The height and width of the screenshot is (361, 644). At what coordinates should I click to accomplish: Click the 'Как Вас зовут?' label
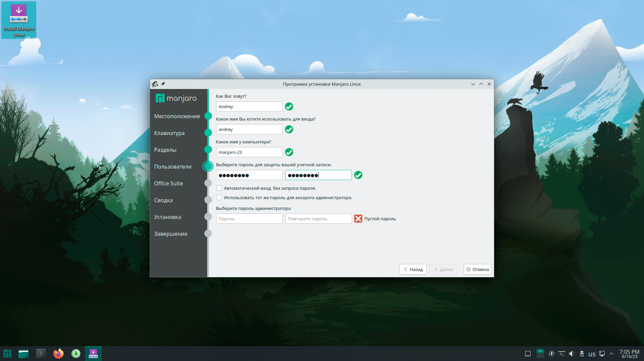point(231,96)
